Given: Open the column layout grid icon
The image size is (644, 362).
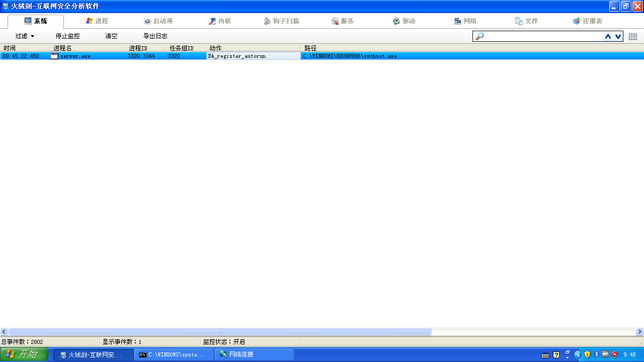Looking at the screenshot, I should tap(633, 36).
